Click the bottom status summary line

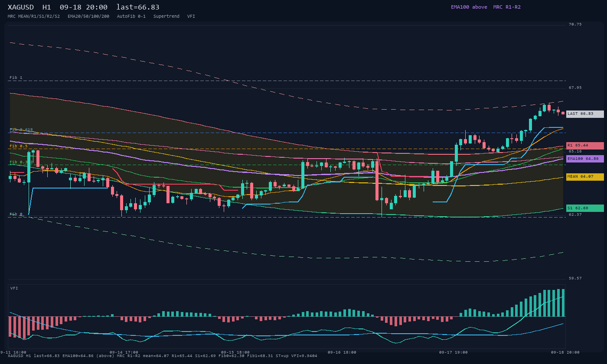[x=163, y=356]
